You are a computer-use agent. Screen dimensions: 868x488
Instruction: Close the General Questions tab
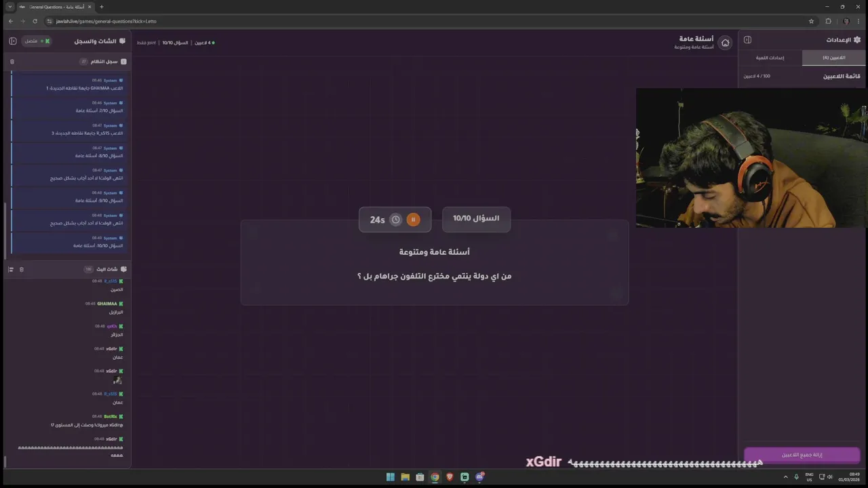pos(90,7)
